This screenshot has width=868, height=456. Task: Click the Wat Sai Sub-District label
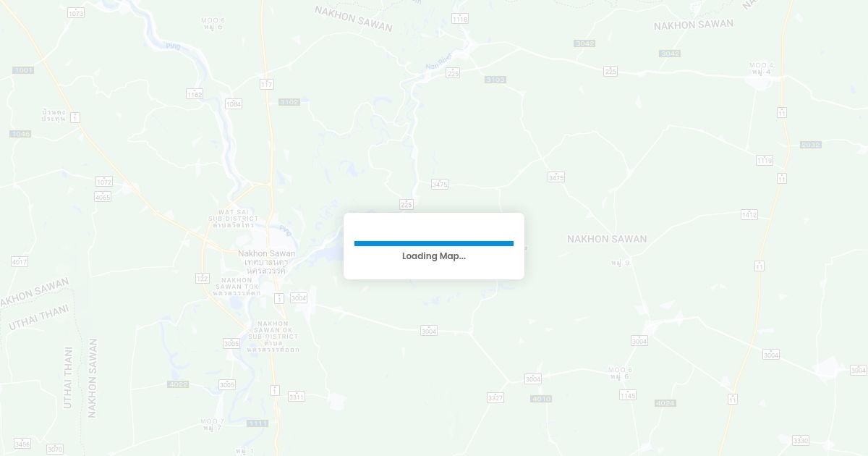[233, 215]
